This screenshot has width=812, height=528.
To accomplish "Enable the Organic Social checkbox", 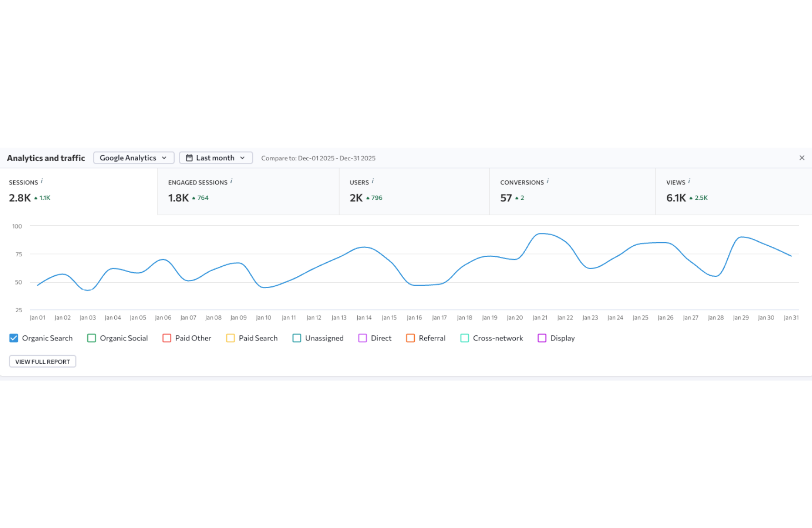I will (x=91, y=338).
